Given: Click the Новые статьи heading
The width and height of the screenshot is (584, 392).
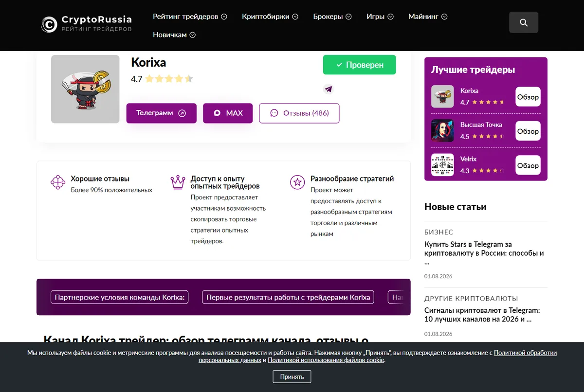Looking at the screenshot, I should pyautogui.click(x=455, y=207).
